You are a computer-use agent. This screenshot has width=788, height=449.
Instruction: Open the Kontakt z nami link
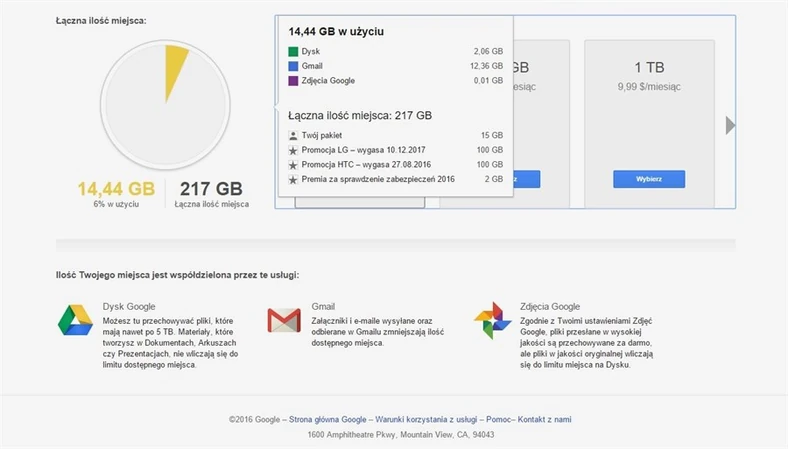(544, 420)
